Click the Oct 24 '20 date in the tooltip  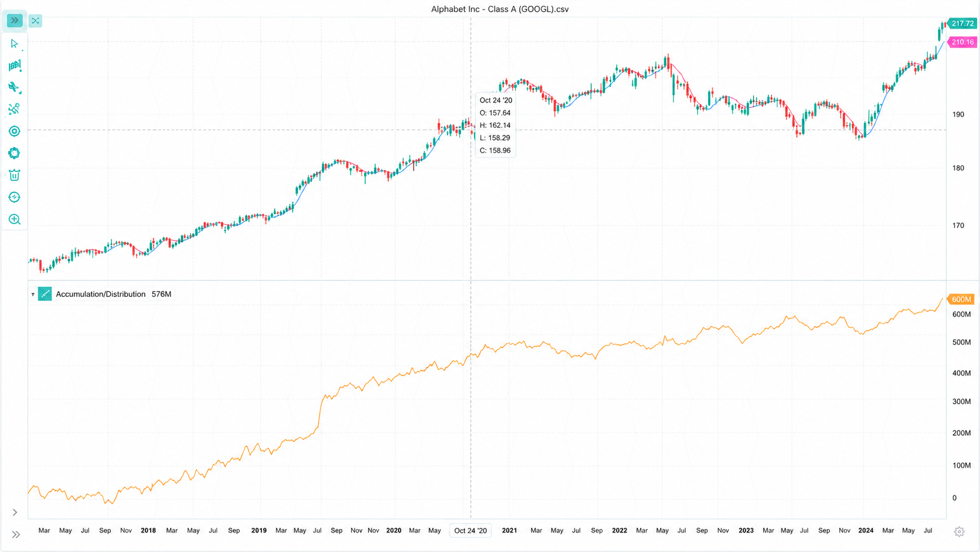click(496, 100)
